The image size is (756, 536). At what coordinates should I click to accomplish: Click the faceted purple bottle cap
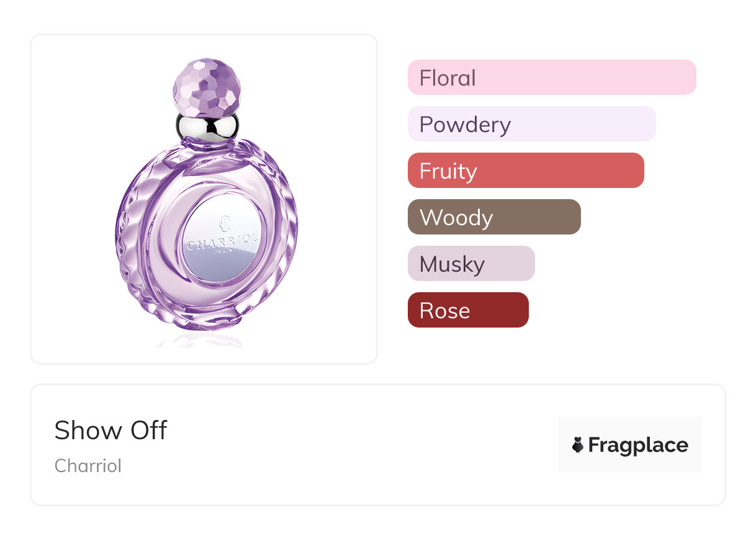[207, 87]
